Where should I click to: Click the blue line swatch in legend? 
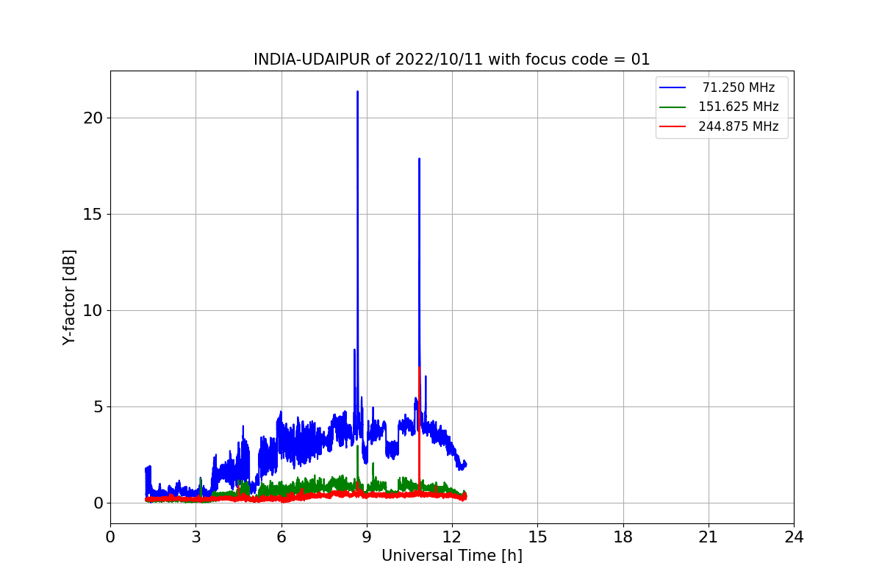(673, 87)
